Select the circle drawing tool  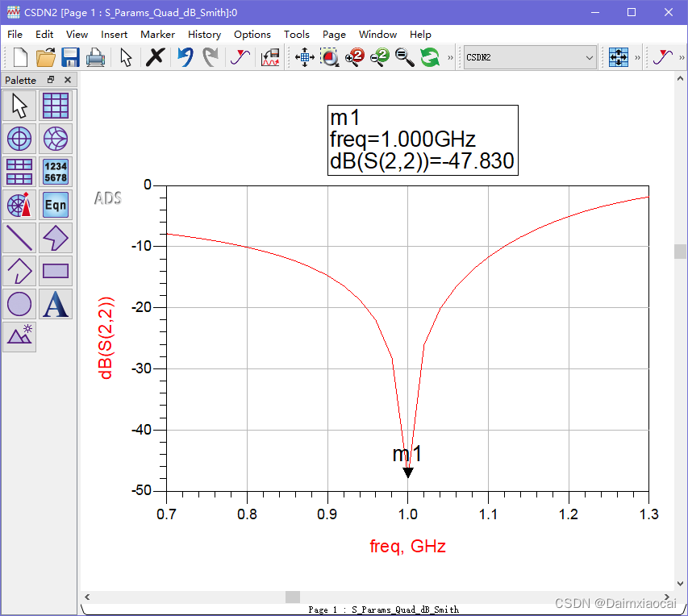pos(19,304)
